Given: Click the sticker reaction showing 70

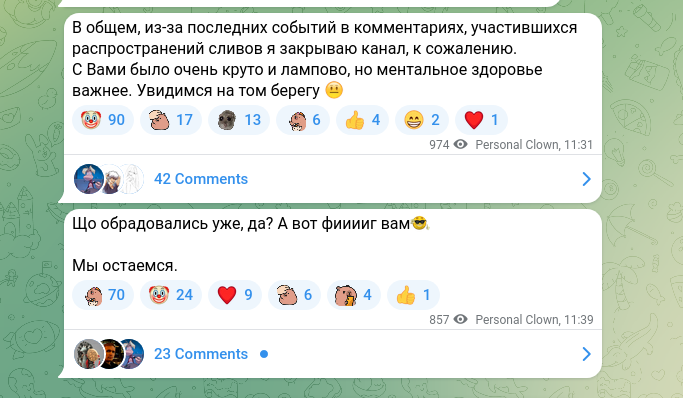Looking at the screenshot, I should click(103, 295).
